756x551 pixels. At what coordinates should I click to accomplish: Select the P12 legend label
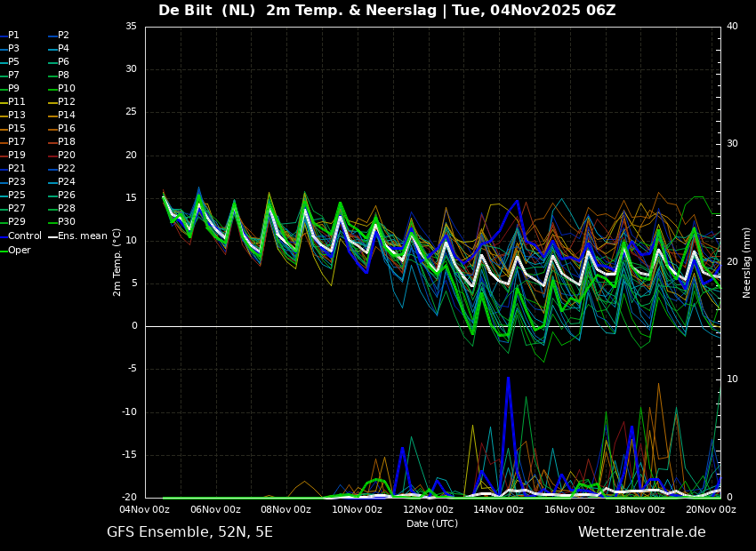[67, 102]
